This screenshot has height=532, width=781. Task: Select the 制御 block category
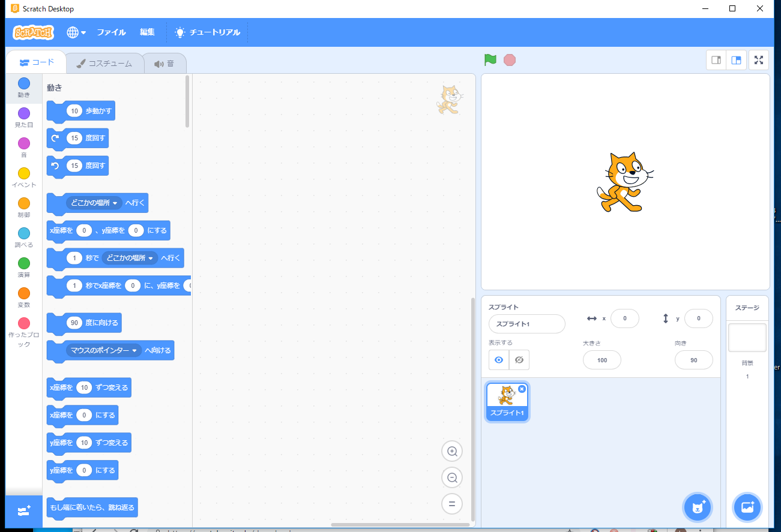pos(24,208)
